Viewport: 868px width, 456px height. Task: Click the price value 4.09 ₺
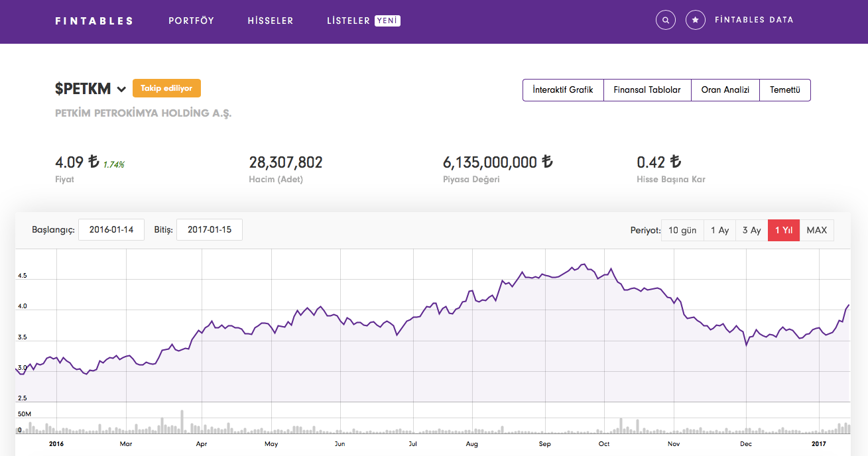coord(77,162)
